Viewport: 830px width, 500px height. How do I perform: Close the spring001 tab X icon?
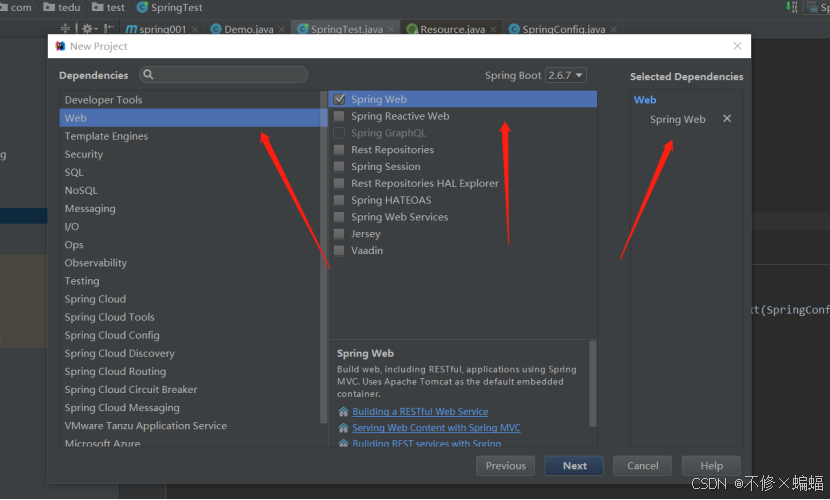[195, 30]
